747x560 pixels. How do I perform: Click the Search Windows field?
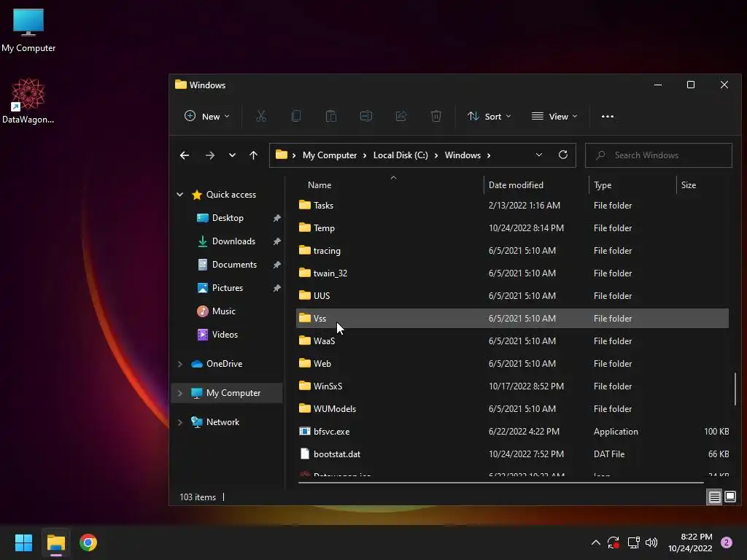pyautogui.click(x=659, y=155)
